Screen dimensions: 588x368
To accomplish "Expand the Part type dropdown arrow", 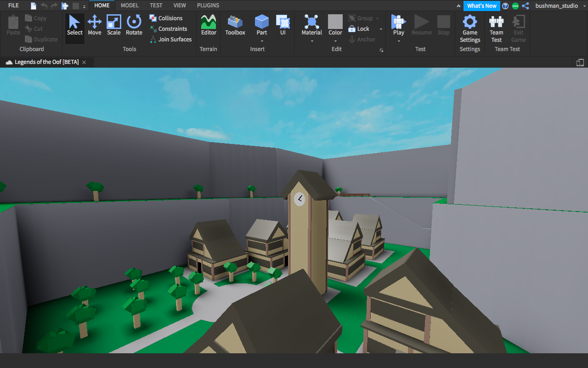I will coord(262,41).
